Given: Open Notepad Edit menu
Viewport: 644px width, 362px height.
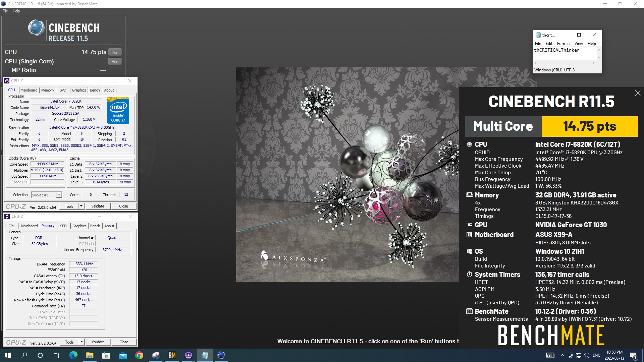Looking at the screenshot, I should 549,44.
